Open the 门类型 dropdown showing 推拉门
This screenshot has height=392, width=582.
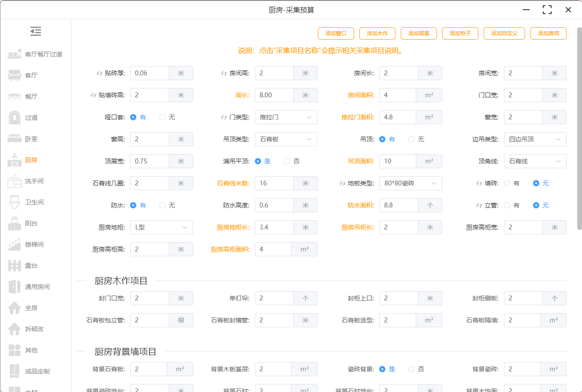286,117
